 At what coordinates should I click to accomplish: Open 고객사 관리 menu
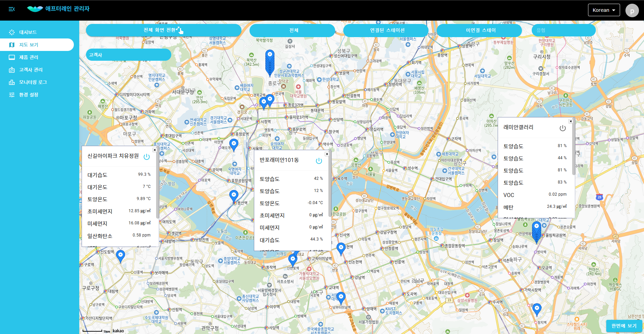click(37, 70)
